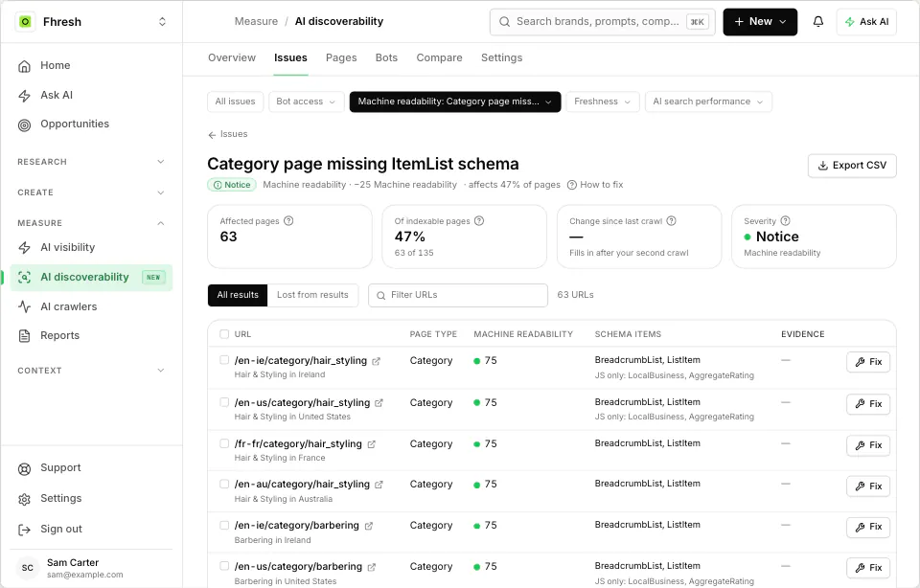Click Ask AI button in top bar

(866, 22)
